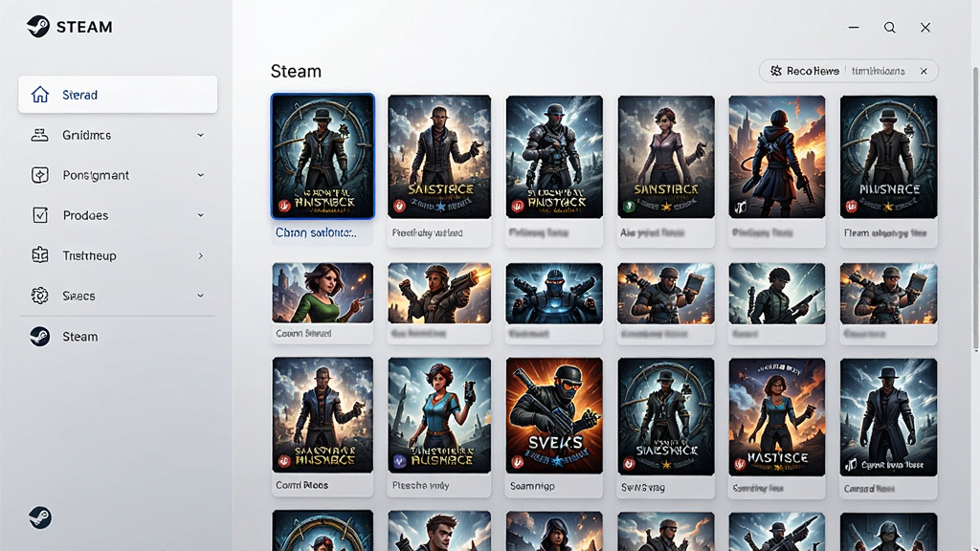Select the Sterad navigation item
980x551 pixels.
(x=118, y=95)
